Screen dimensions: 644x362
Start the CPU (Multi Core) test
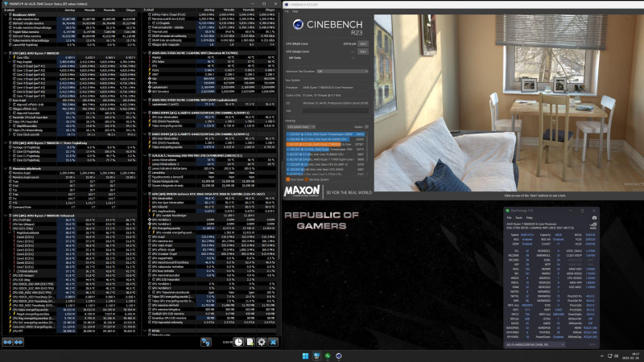(x=363, y=43)
